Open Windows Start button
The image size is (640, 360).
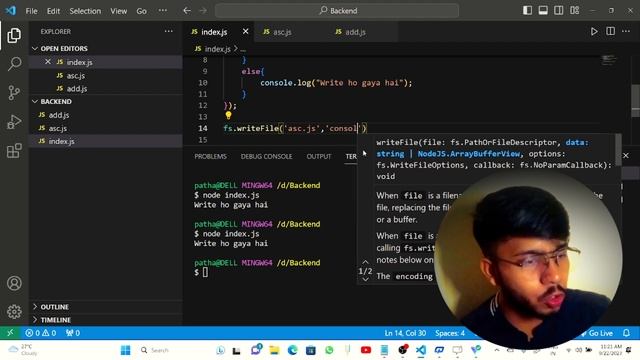coord(126,350)
